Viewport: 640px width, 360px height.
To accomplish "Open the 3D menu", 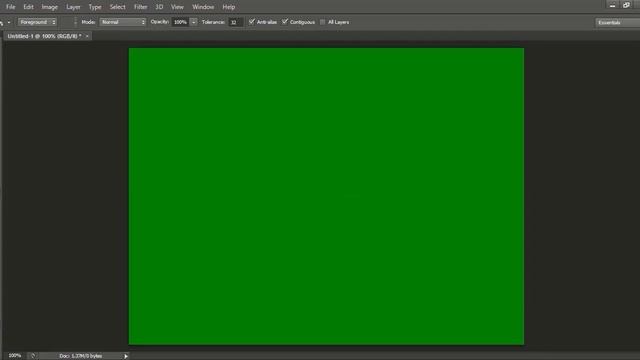I will click(159, 7).
